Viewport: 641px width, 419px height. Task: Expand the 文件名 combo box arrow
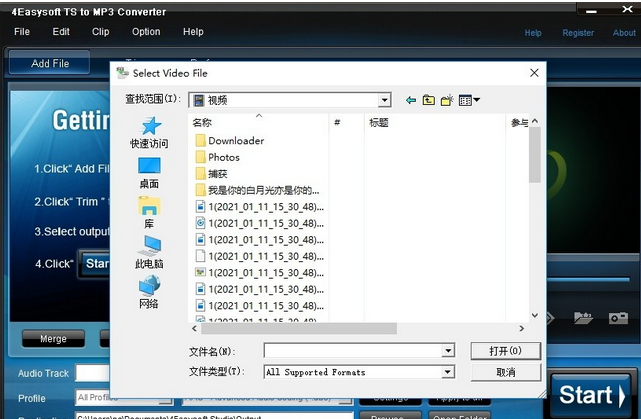pyautogui.click(x=448, y=351)
